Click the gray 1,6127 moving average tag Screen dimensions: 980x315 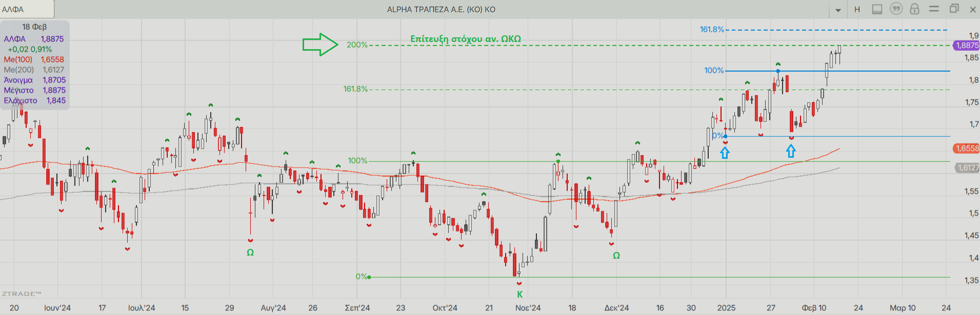click(x=967, y=168)
